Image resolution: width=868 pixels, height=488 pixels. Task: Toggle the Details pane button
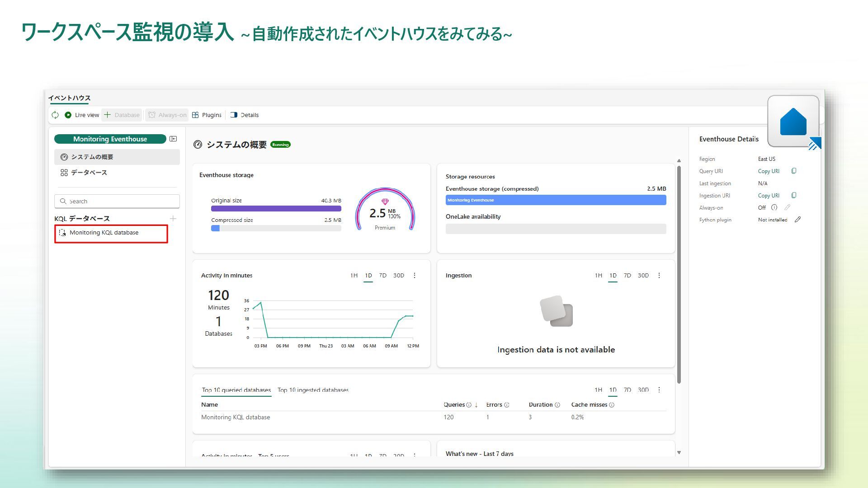[245, 115]
